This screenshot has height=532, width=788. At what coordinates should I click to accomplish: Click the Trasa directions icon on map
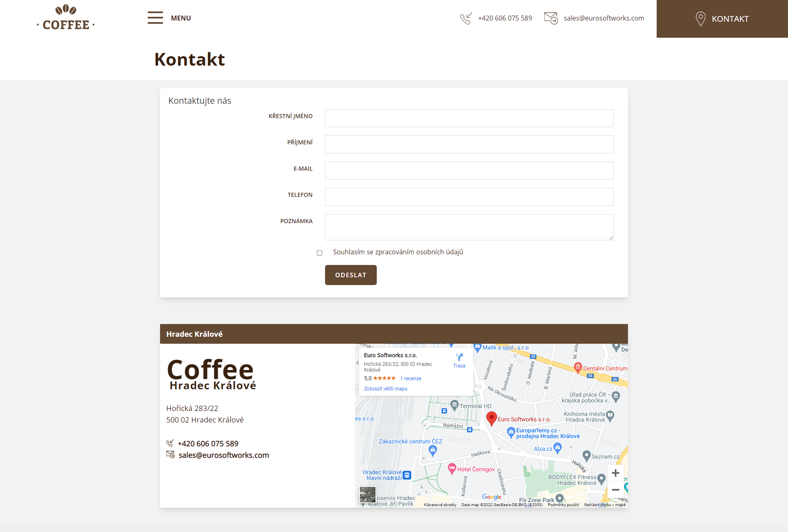pyautogui.click(x=459, y=358)
